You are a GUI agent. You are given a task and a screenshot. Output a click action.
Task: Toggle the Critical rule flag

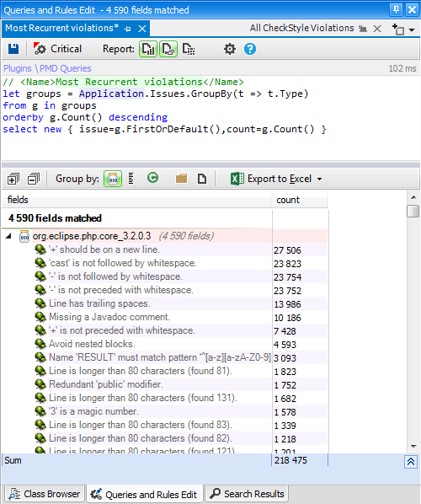coord(58,49)
